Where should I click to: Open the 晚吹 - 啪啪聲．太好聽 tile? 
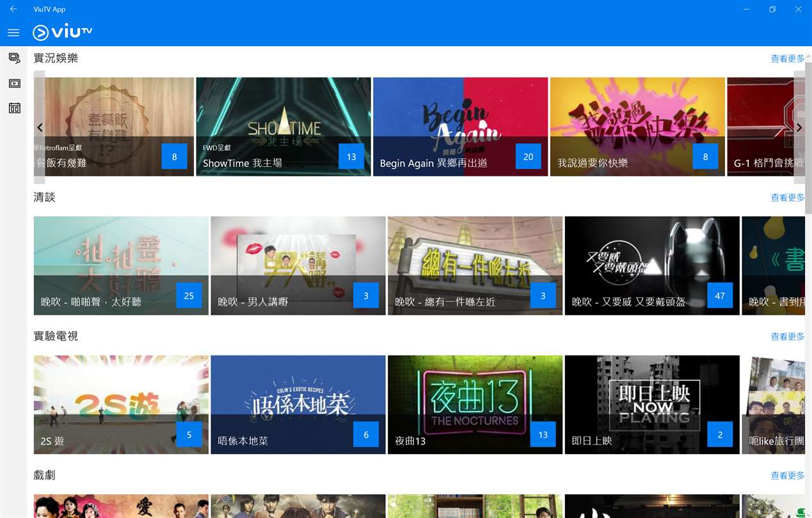click(x=121, y=265)
